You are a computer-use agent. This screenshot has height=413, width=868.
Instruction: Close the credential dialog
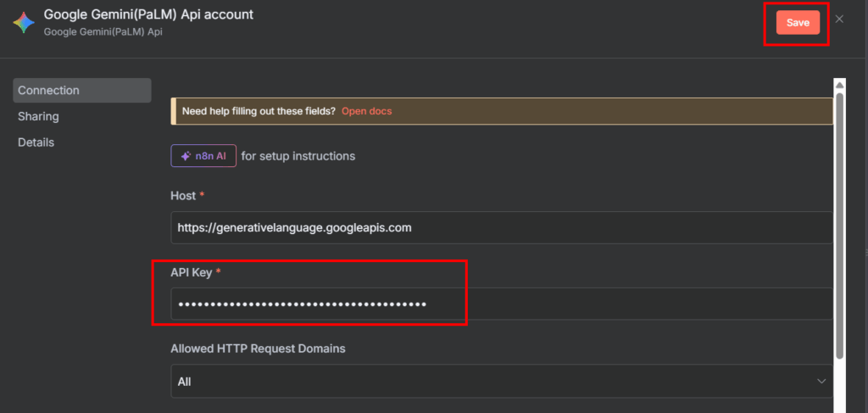tap(839, 20)
